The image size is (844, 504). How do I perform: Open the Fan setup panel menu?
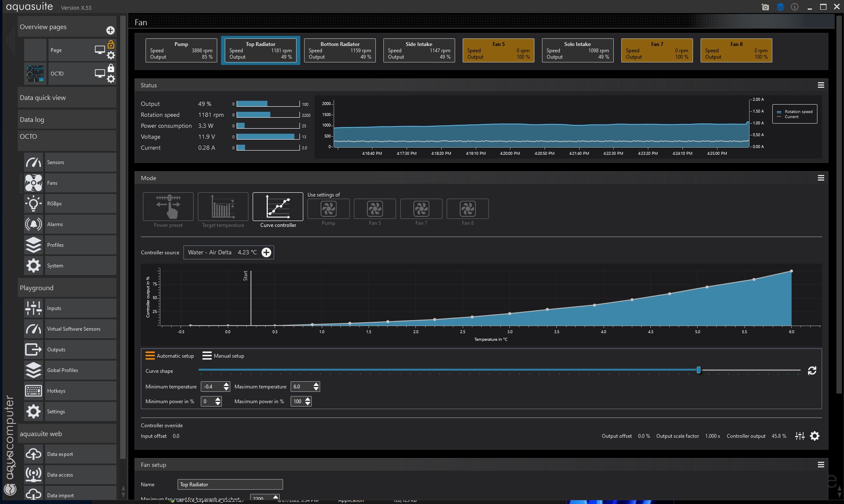(x=821, y=464)
